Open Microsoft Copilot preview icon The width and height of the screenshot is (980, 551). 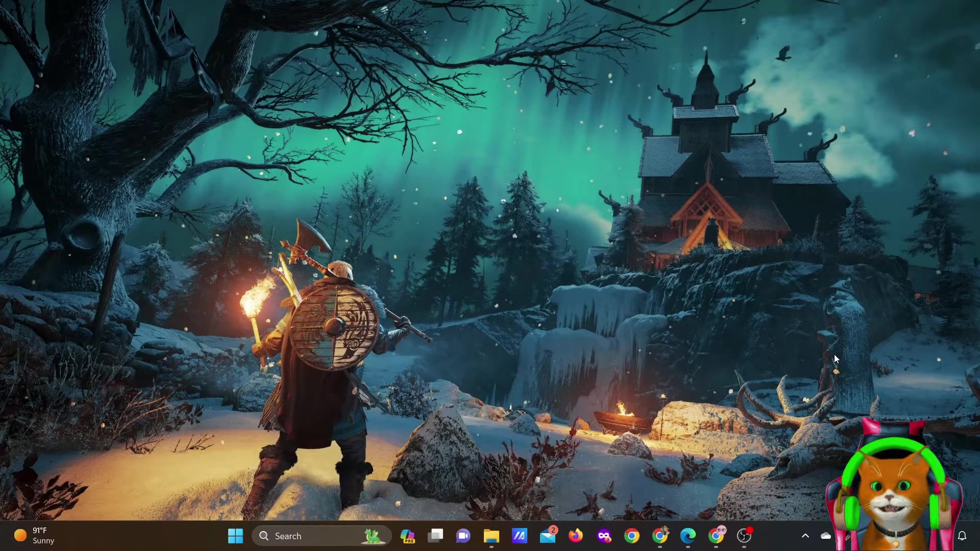click(x=407, y=536)
